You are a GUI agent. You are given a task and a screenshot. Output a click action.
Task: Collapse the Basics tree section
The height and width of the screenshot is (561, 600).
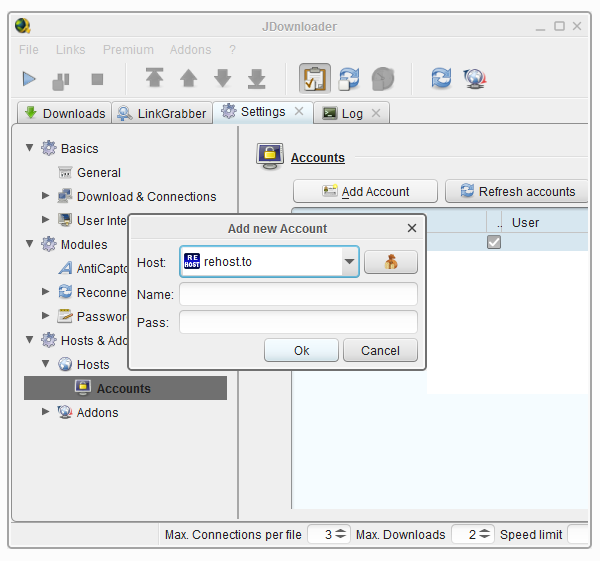pyautogui.click(x=29, y=147)
